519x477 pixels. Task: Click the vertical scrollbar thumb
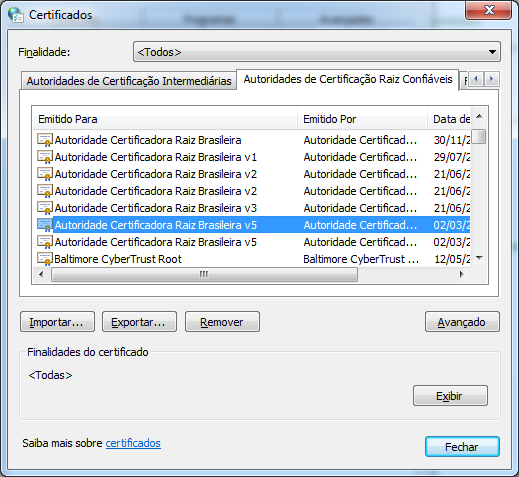click(479, 137)
